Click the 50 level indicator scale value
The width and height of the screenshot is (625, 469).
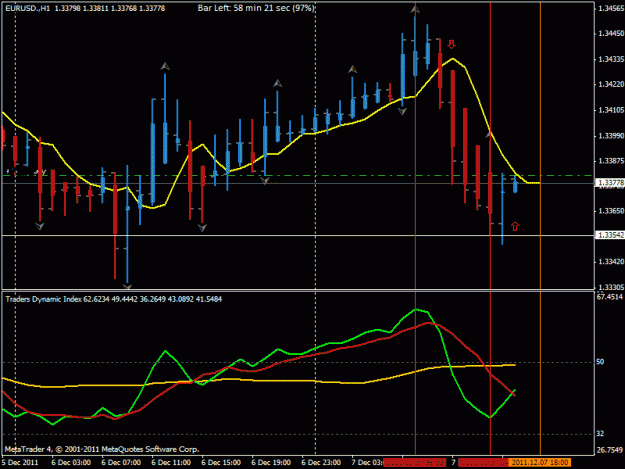600,362
